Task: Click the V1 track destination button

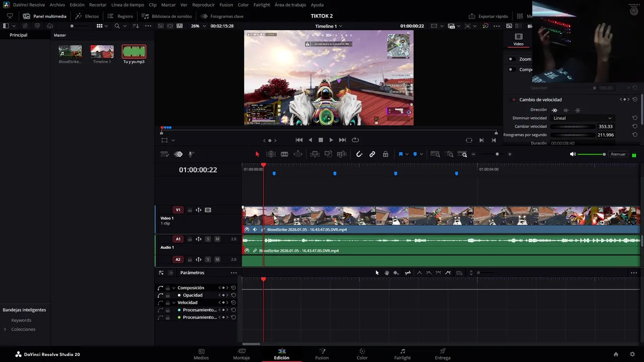Action: click(x=178, y=210)
